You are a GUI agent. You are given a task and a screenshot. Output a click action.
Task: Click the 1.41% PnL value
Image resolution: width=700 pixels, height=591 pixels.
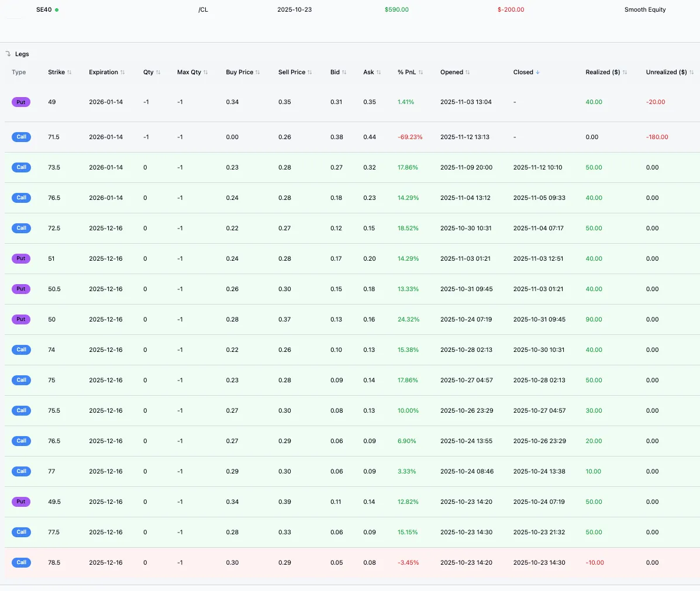(x=405, y=102)
